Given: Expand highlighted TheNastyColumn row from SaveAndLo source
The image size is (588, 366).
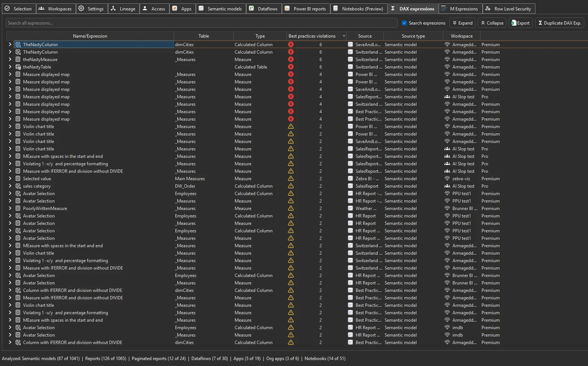Looking at the screenshot, I should (x=10, y=45).
